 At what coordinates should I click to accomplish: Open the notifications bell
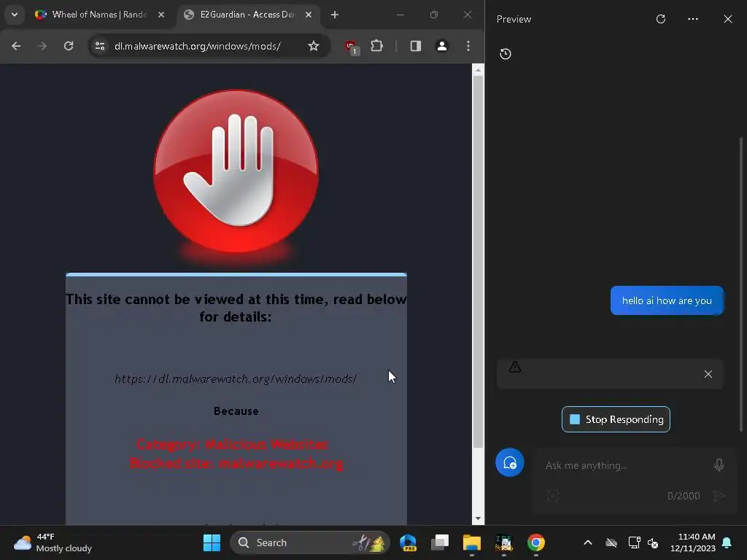click(x=727, y=542)
